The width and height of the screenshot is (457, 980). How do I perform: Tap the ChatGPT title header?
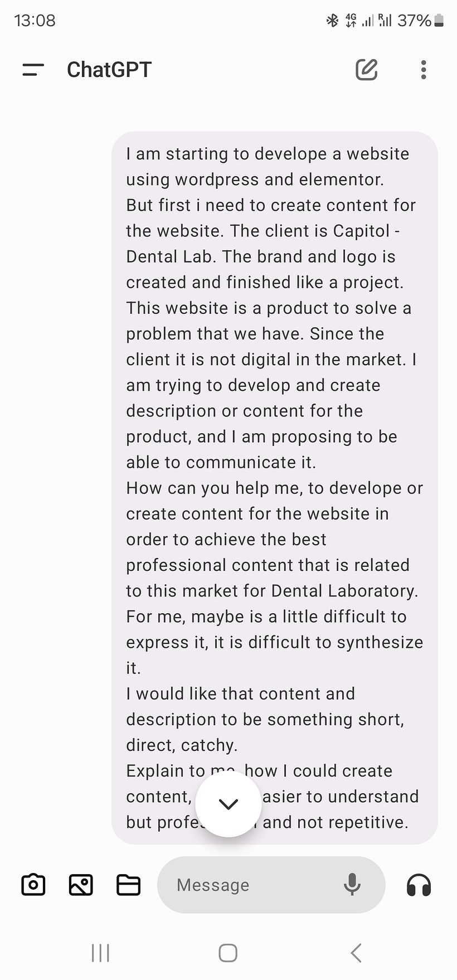(x=109, y=70)
